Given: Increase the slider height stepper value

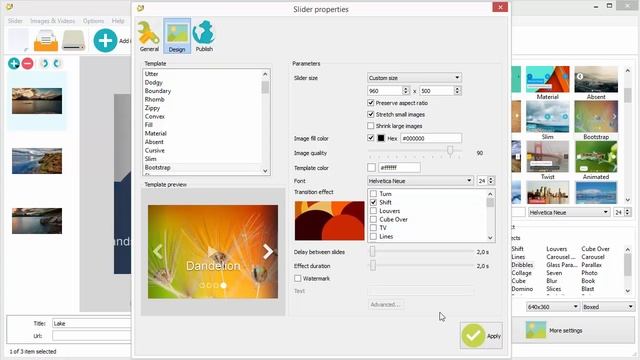Looking at the screenshot, I should pyautogui.click(x=457, y=89).
